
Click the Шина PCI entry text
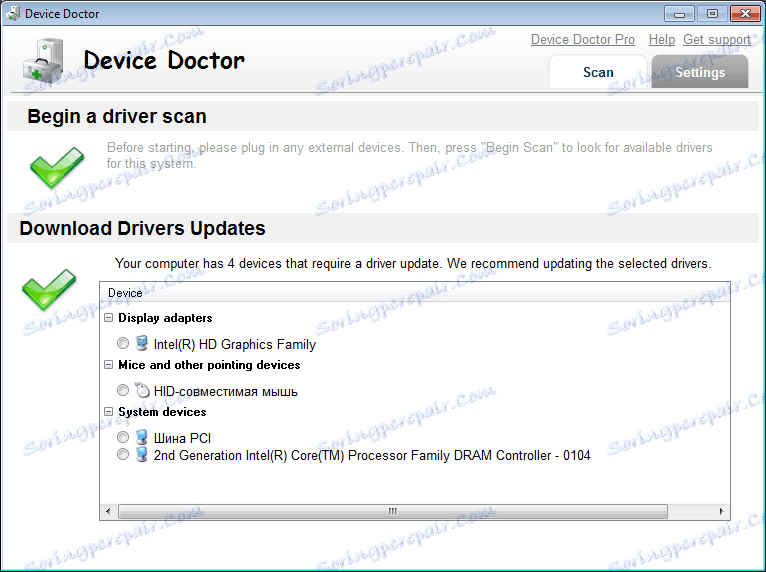(x=182, y=438)
